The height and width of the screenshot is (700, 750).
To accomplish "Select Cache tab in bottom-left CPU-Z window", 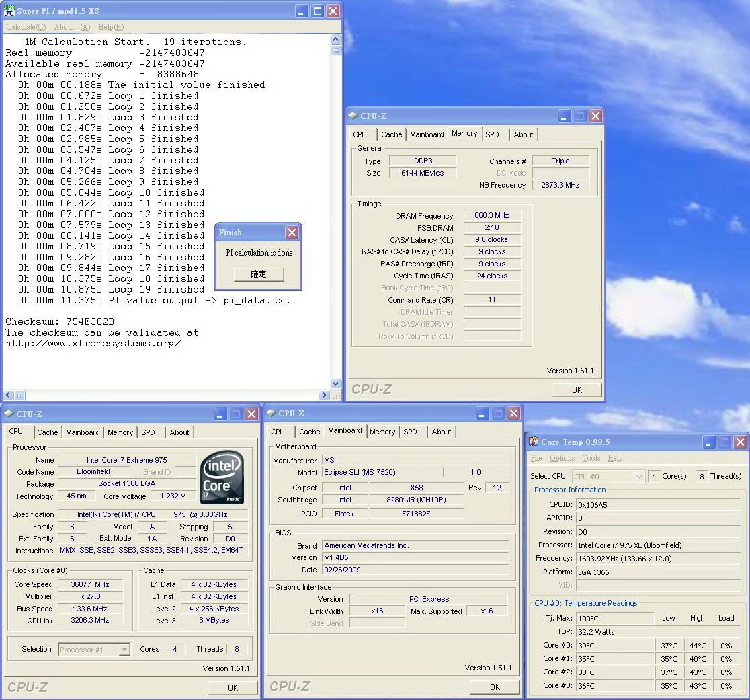I will (x=47, y=432).
